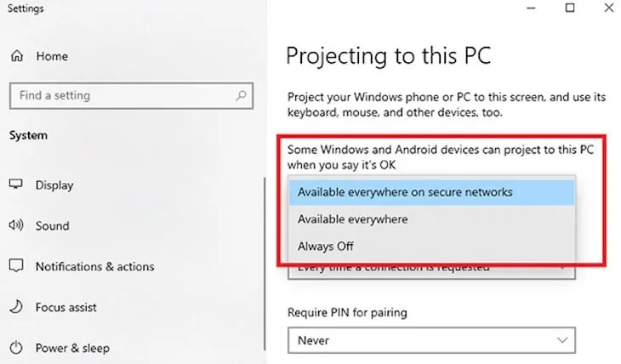
Task: Click the search magnifier icon
Action: pyautogui.click(x=242, y=95)
